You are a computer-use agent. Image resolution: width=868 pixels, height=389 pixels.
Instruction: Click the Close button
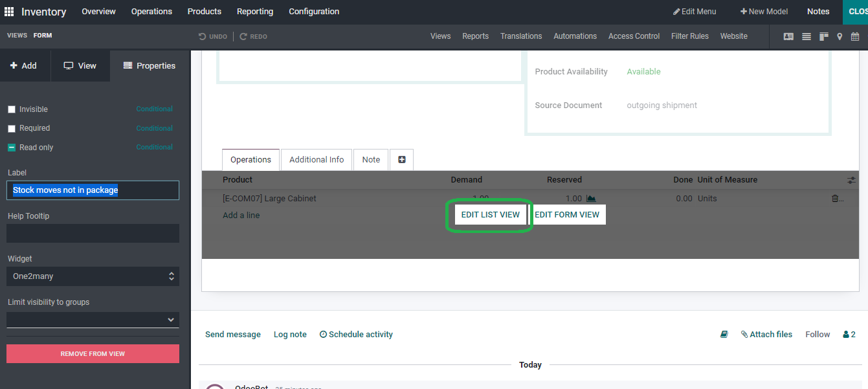pyautogui.click(x=855, y=12)
